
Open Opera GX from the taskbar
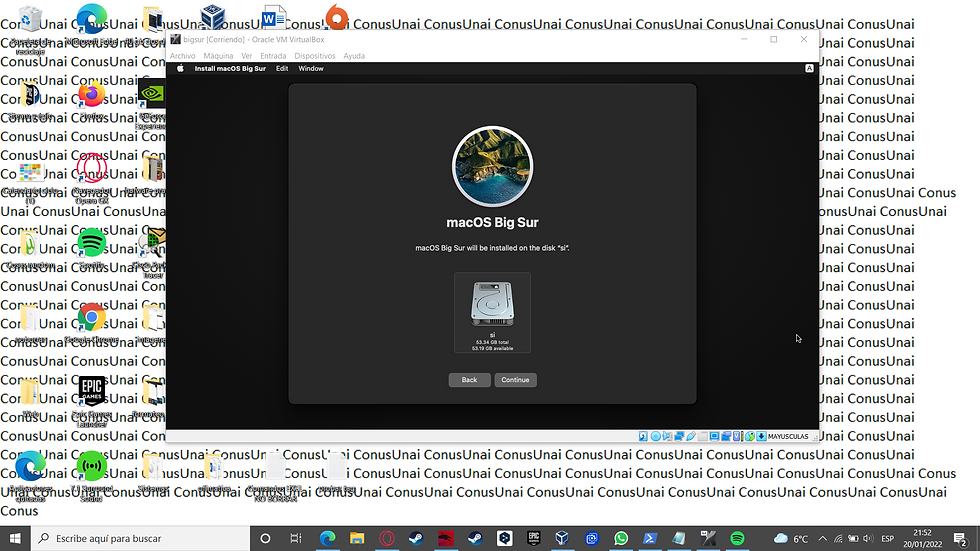(x=387, y=538)
